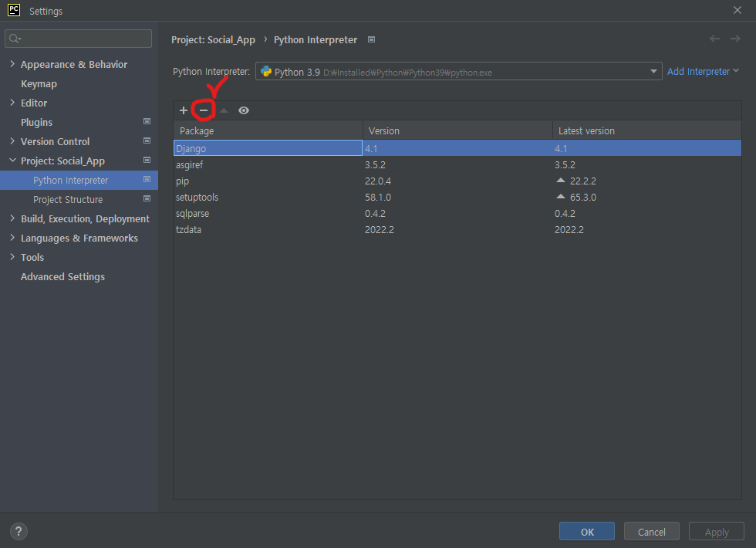This screenshot has width=756, height=548.
Task: Click the project-level icon next to Plugins
Action: (147, 122)
